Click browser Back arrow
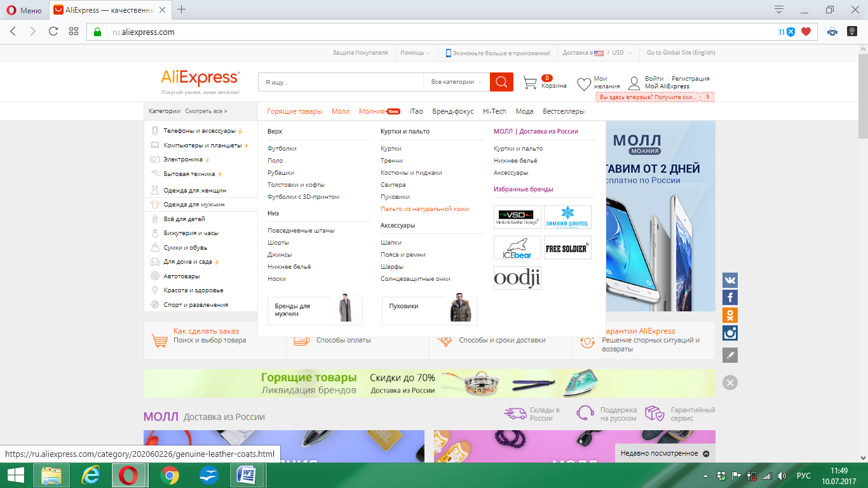 click(x=13, y=31)
